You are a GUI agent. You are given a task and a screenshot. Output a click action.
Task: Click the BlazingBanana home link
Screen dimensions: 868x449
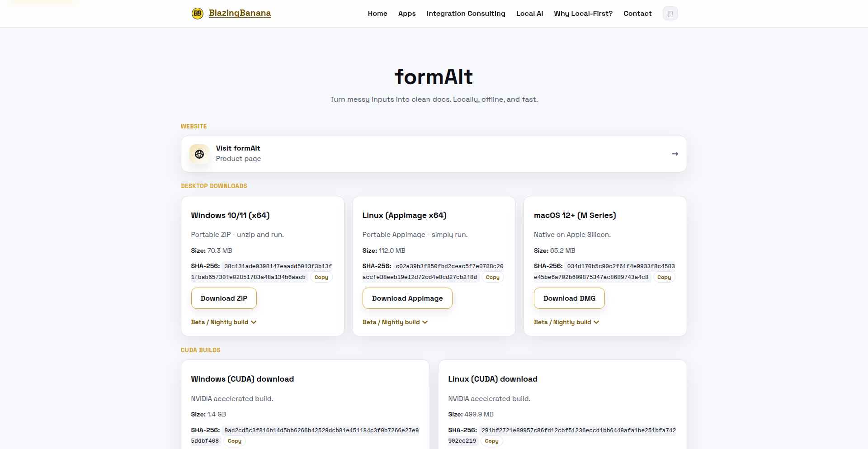[240, 13]
